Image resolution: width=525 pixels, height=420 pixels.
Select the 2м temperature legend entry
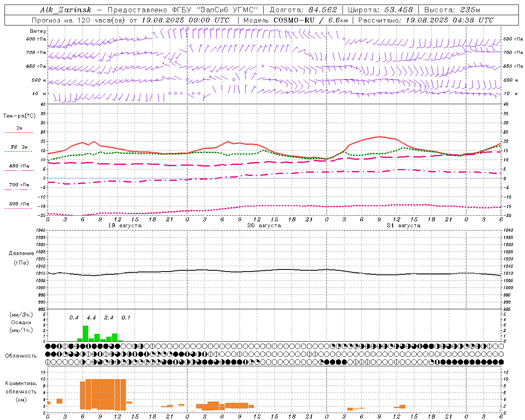(x=19, y=128)
